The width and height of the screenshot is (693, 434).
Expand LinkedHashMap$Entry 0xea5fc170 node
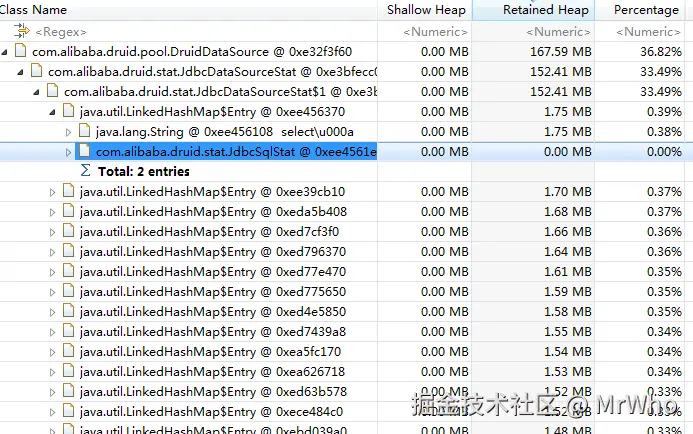click(x=52, y=352)
